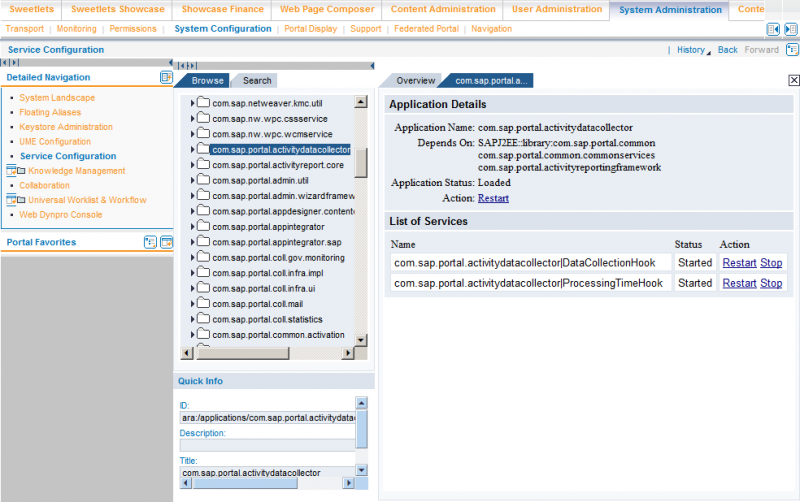Restart DataCollectionHook service
The image size is (800, 502).
point(739,263)
